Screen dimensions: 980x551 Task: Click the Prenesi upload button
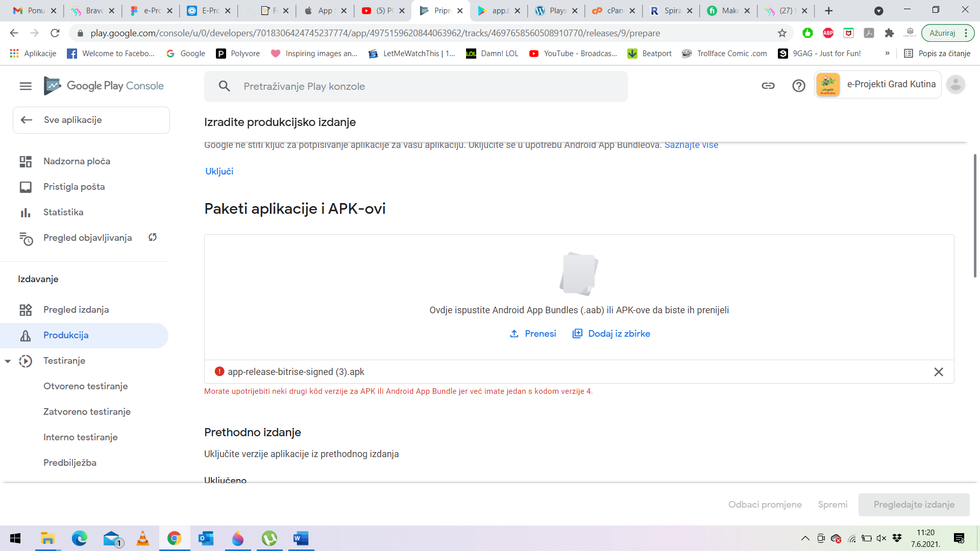point(533,334)
